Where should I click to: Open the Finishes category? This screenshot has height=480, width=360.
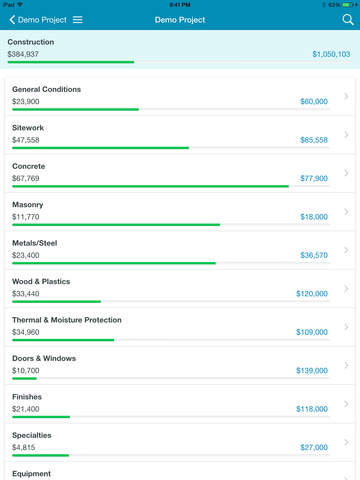coord(180,404)
